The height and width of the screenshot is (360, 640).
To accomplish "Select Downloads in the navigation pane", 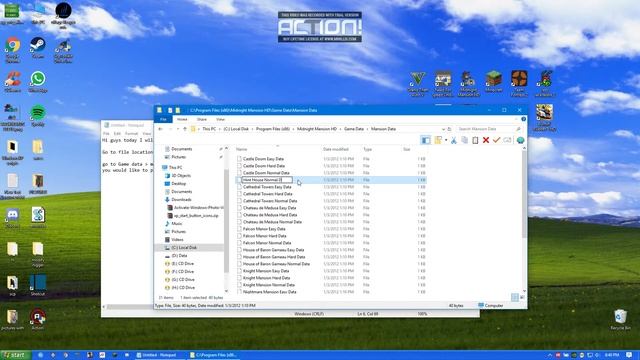I will pos(181,200).
